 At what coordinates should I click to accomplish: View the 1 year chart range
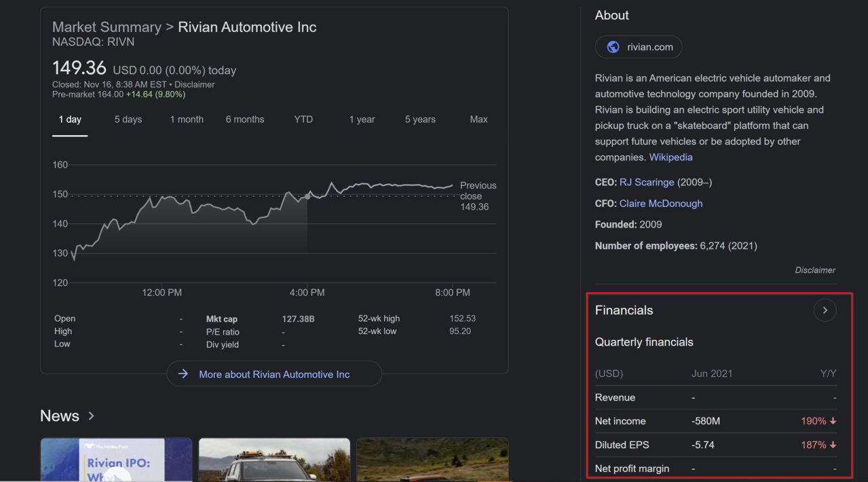point(362,119)
